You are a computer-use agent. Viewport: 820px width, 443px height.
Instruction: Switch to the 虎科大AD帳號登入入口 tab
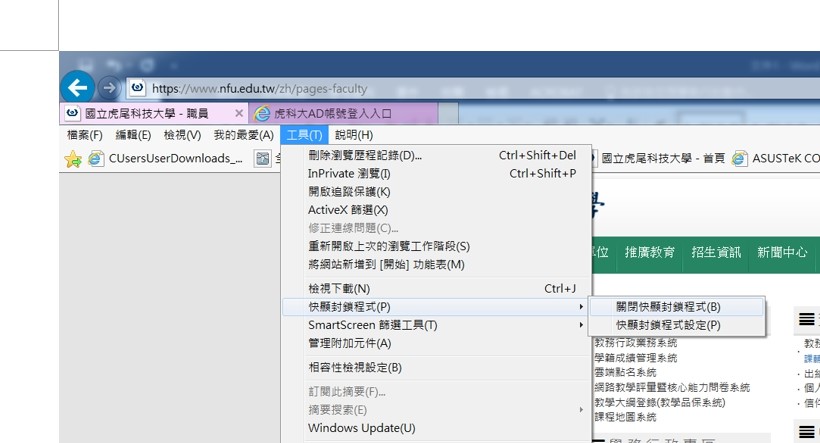344,113
